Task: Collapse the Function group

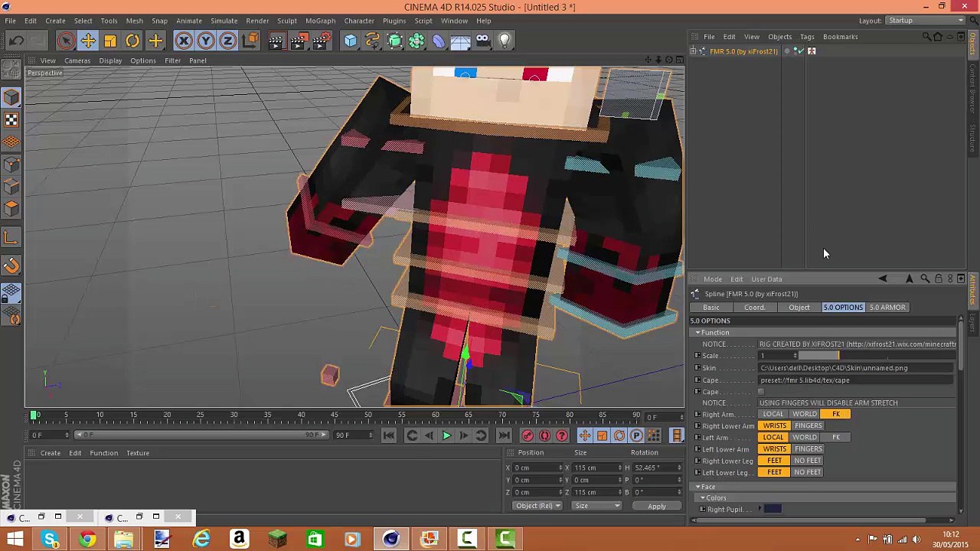Action: coord(697,333)
